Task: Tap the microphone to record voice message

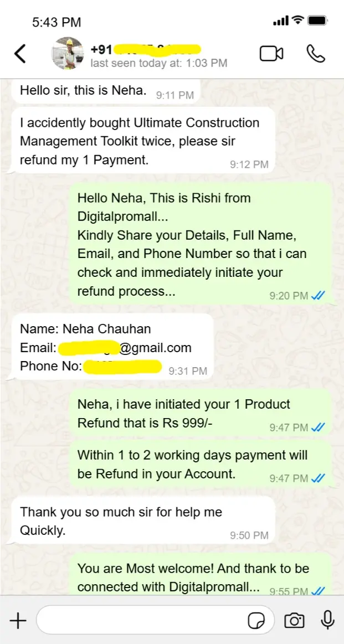Action: click(x=327, y=620)
